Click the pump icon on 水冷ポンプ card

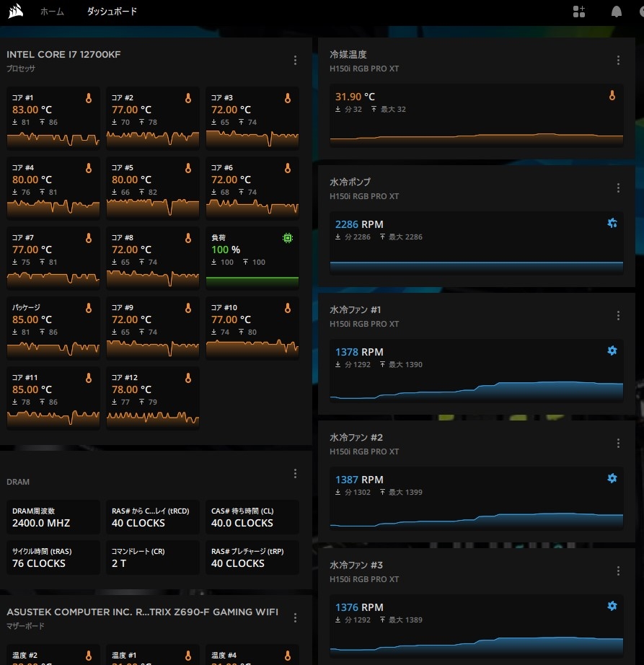pos(612,223)
